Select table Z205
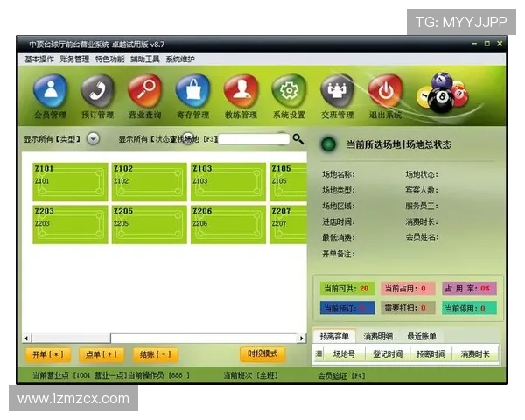 (x=150, y=224)
